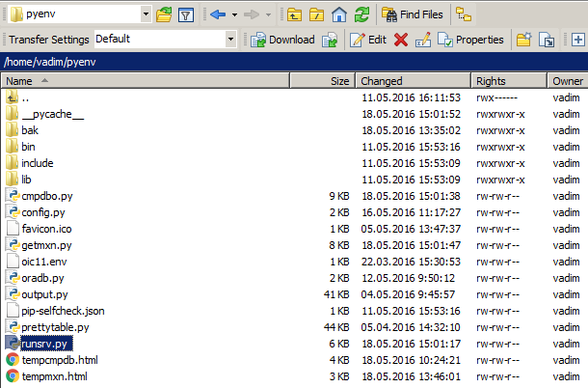Refresh the remote directory listing
Screen dimensions: 588x388
tap(361, 14)
